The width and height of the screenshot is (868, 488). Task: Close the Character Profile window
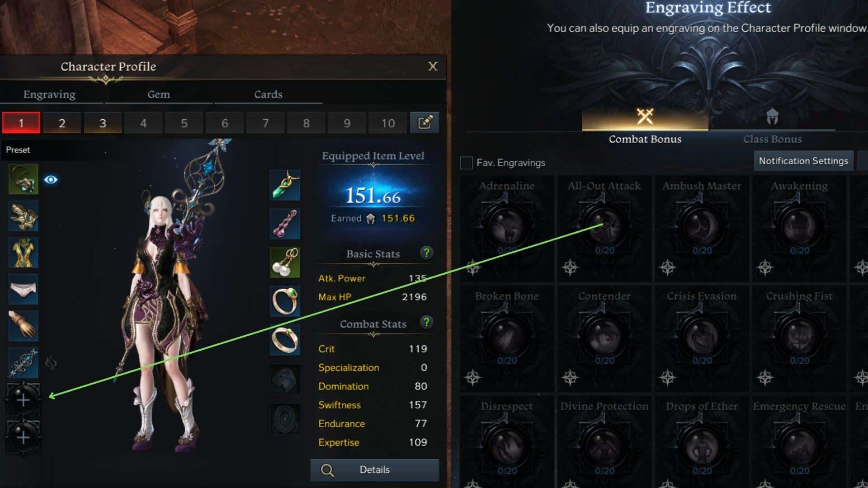point(433,66)
